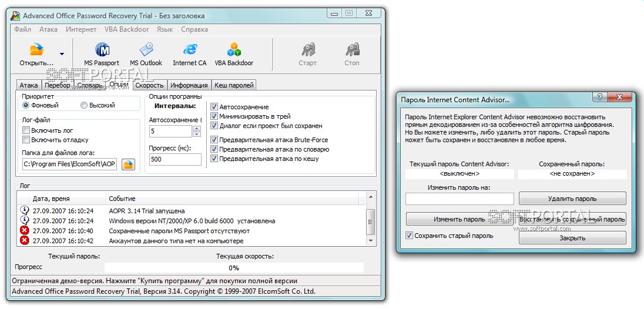Open the Атака menu
644x309 pixels.
tap(48, 29)
